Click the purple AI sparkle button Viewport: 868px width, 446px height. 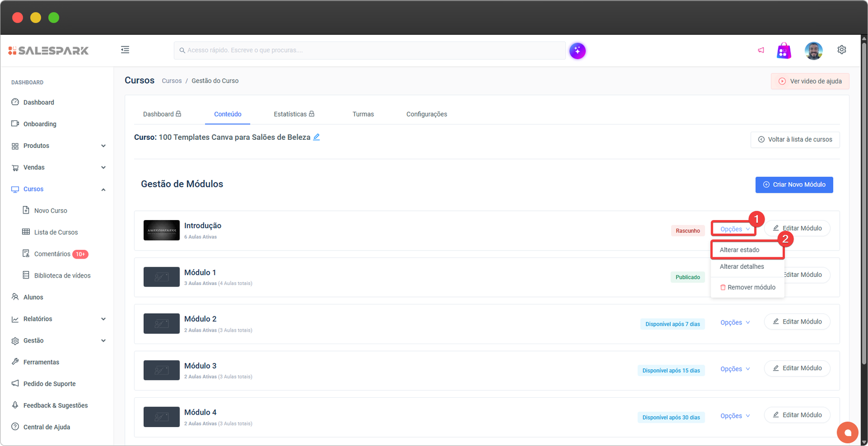pos(577,51)
